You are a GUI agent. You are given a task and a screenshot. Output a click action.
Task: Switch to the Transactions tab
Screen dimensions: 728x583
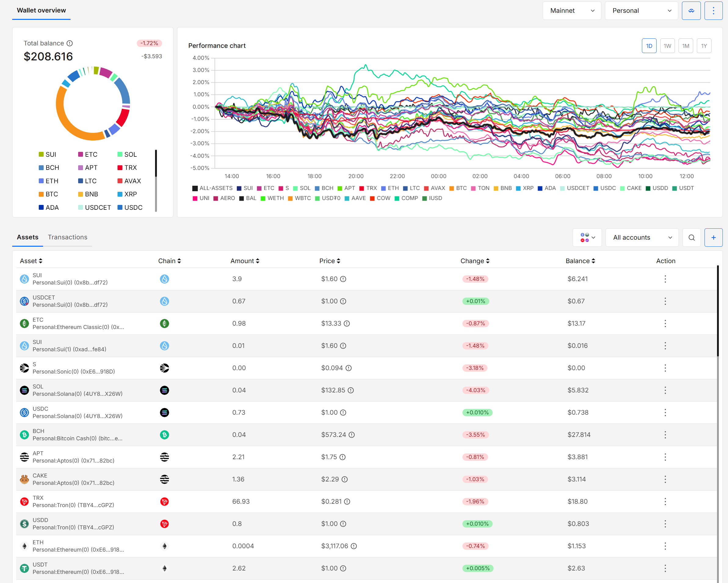pos(67,237)
